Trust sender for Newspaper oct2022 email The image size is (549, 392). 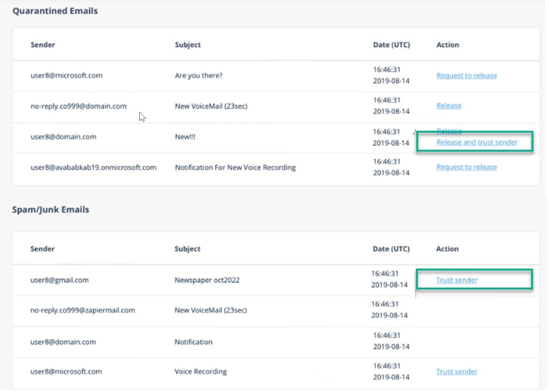[x=456, y=280]
